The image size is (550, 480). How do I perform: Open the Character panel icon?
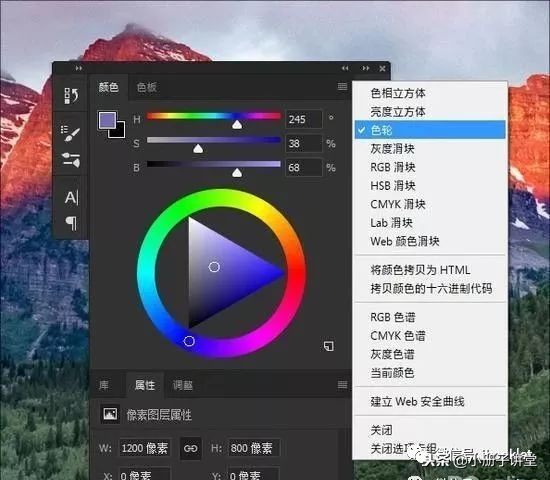coord(72,198)
